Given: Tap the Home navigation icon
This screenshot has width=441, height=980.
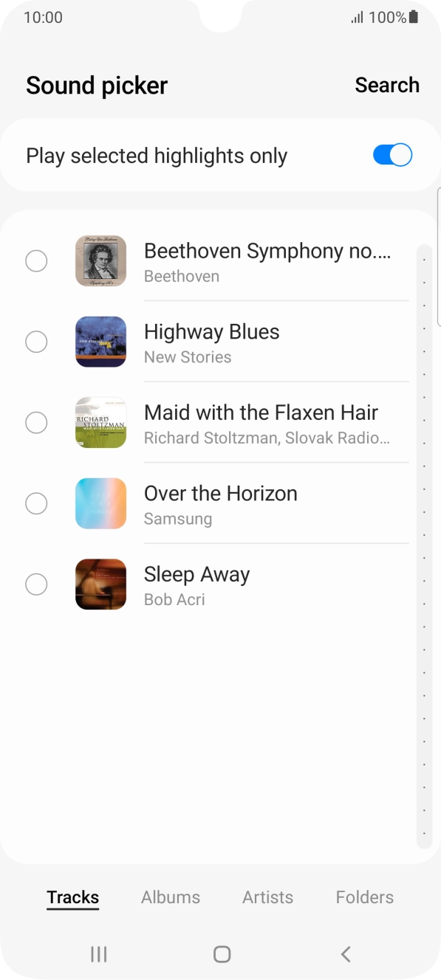Looking at the screenshot, I should (x=220, y=953).
